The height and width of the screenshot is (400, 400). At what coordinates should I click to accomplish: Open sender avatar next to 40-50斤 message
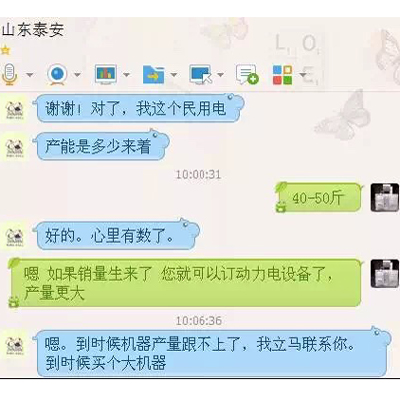[385, 197]
